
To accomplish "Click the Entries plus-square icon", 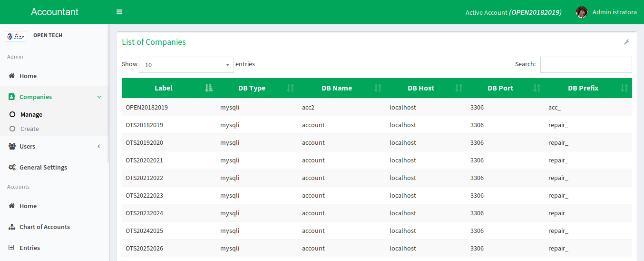I will pos(11,248).
